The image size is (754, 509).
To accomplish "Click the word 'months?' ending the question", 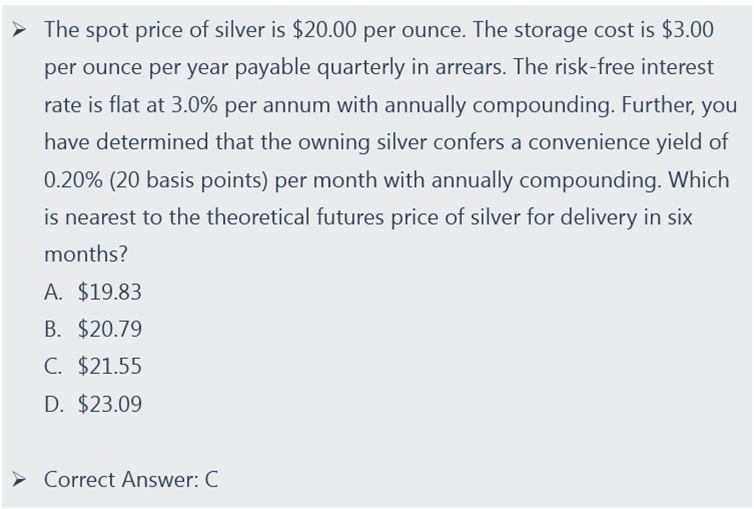I will coord(86,254).
